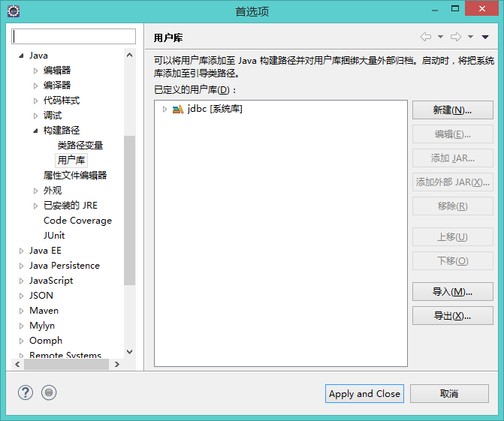Expand the Mylyn node
Viewport: 504px width, 421px height.
pyautogui.click(x=21, y=326)
